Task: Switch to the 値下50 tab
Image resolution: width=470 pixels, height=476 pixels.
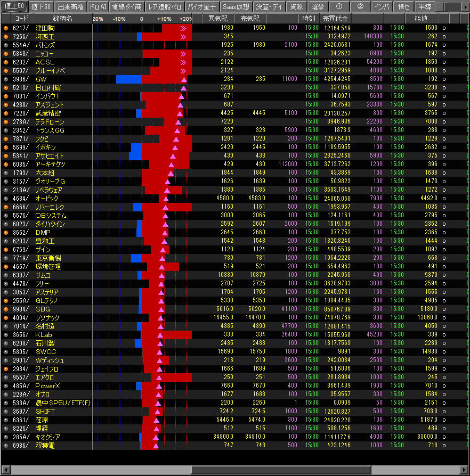Action: click(41, 7)
